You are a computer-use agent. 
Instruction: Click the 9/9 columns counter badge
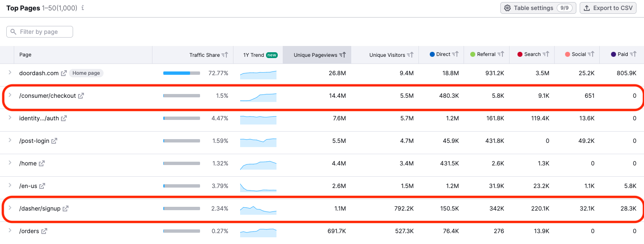[x=565, y=8]
